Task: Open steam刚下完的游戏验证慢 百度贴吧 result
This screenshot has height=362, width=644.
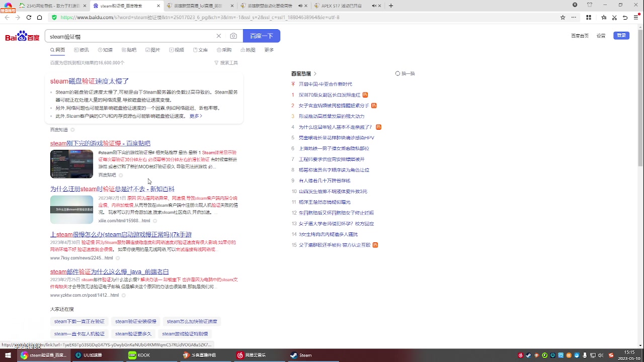Action: 100,143
